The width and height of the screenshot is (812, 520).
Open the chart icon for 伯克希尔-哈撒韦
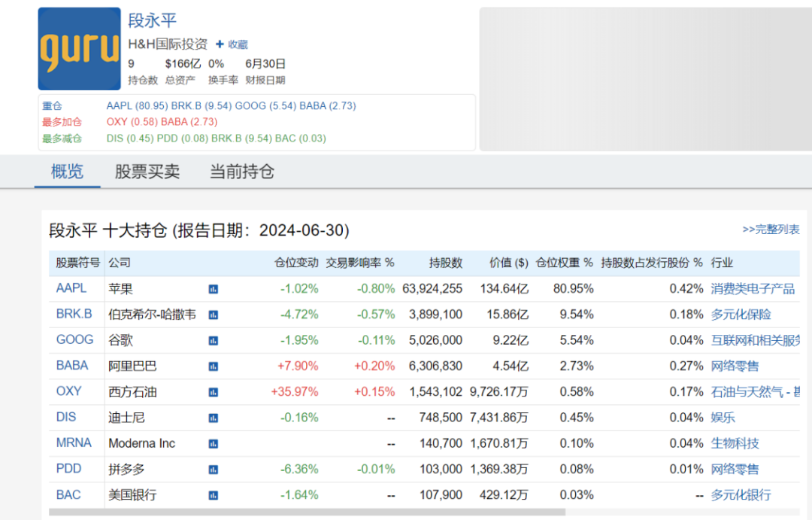click(214, 315)
